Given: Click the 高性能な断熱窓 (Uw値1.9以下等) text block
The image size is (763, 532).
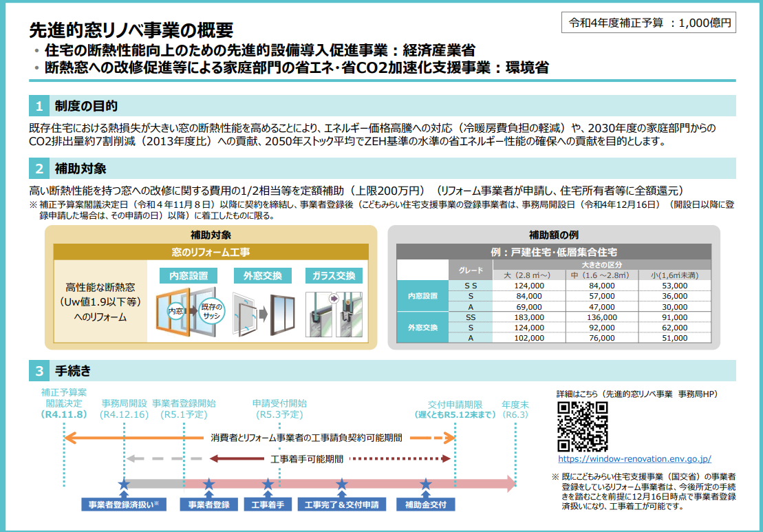Looking at the screenshot, I should [x=100, y=302].
